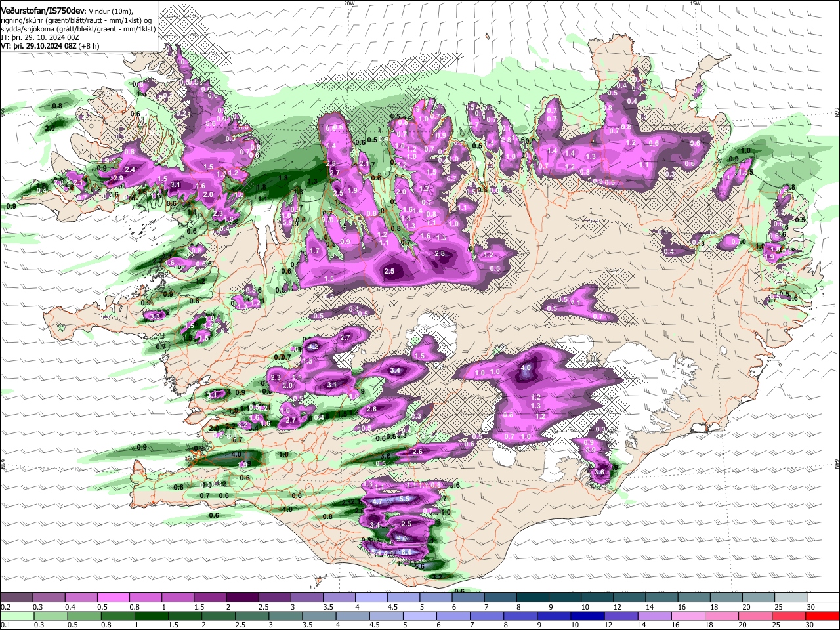The height and width of the screenshot is (630, 840).
Task: Click the 'IT: þri. 29. 10. 2024 00Z' line
Action: 39,37
